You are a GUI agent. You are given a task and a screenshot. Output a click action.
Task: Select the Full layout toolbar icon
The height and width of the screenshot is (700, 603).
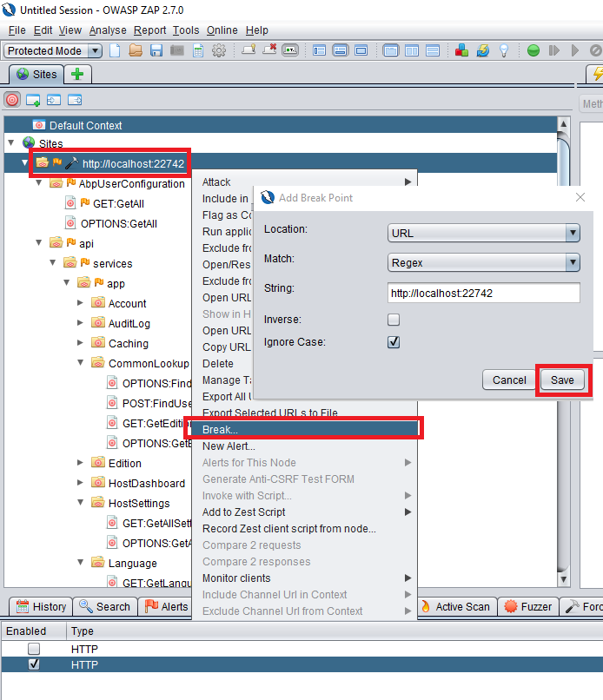tap(361, 50)
